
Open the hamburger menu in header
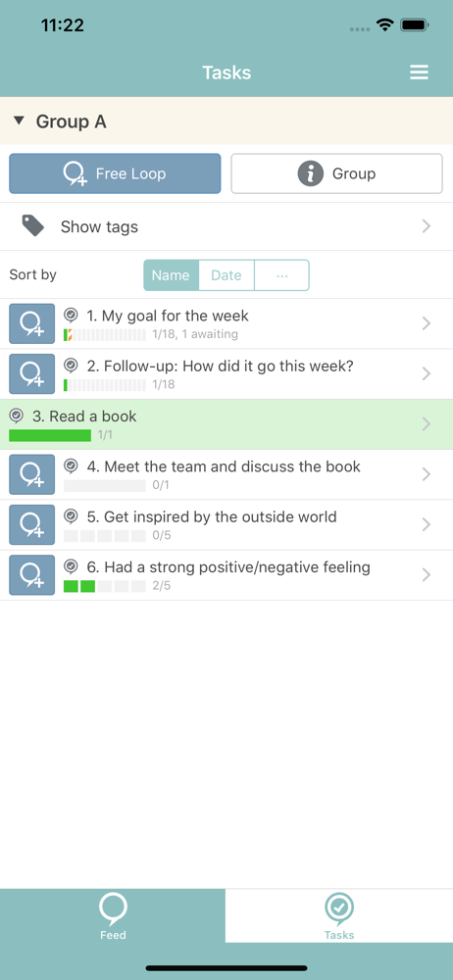[419, 73]
